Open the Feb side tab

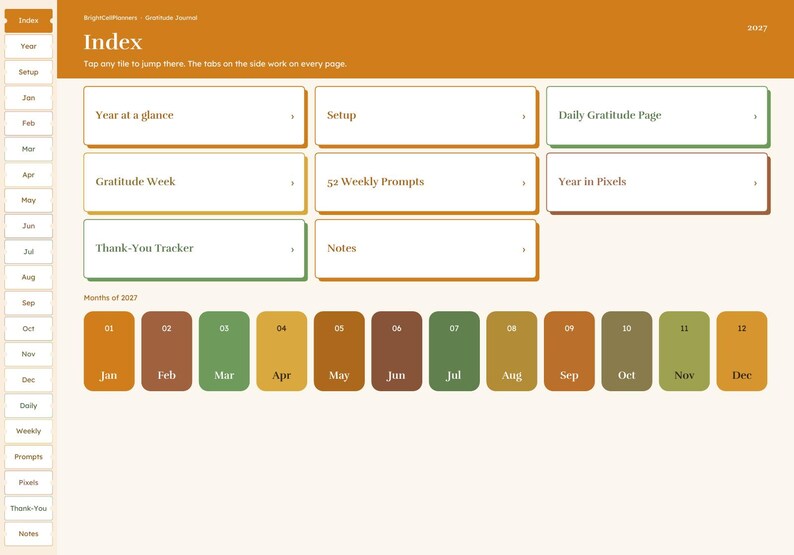pyautogui.click(x=28, y=123)
